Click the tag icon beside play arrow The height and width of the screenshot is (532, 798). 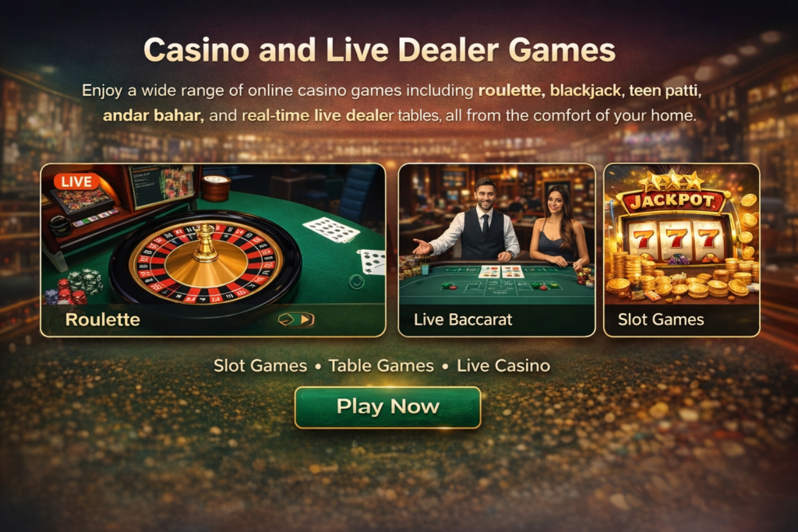(287, 319)
